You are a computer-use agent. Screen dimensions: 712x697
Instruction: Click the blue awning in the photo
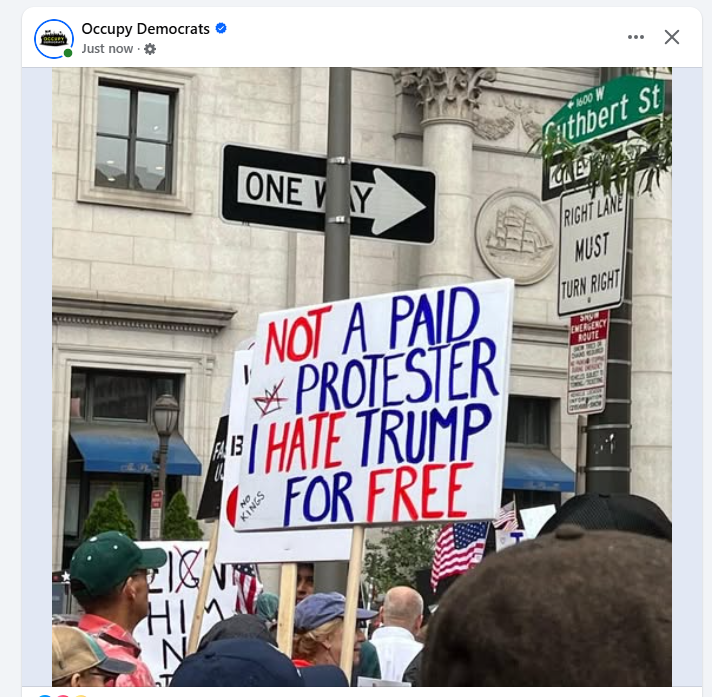pos(136,452)
